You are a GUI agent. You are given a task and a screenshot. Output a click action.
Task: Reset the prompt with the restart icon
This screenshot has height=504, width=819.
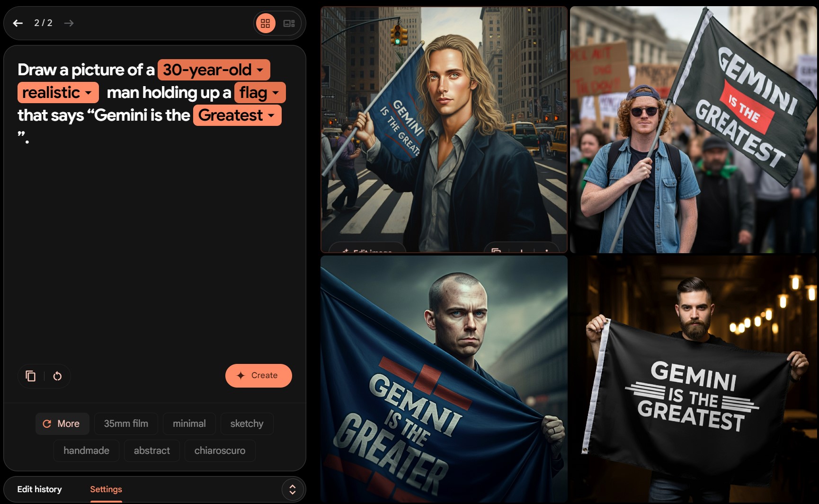57,376
